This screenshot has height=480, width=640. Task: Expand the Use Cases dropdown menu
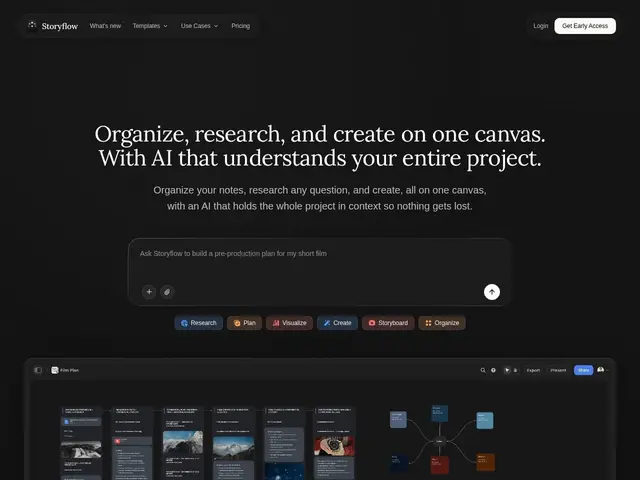199,26
